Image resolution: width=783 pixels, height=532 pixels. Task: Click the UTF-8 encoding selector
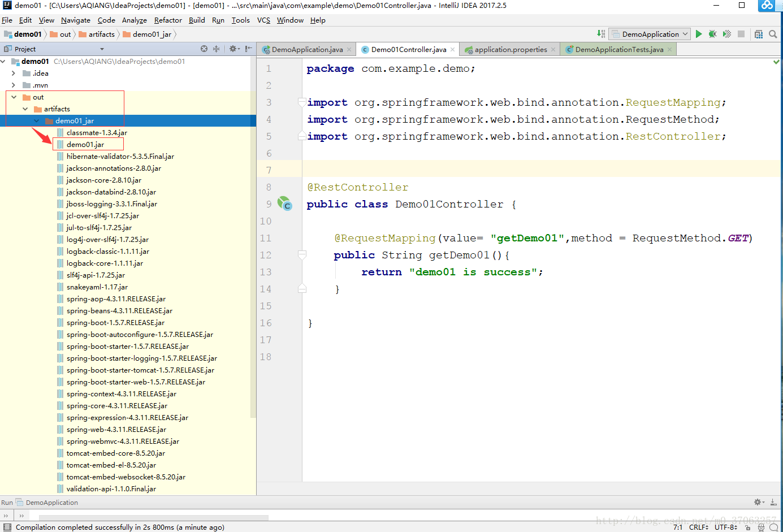pos(725,527)
